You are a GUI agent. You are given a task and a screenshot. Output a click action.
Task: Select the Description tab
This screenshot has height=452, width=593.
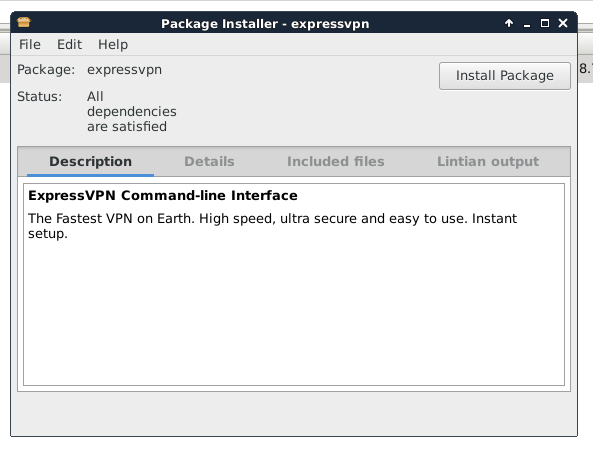tap(90, 162)
